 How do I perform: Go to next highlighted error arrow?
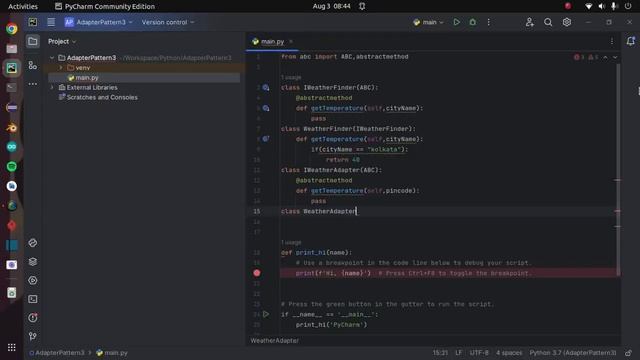point(615,57)
